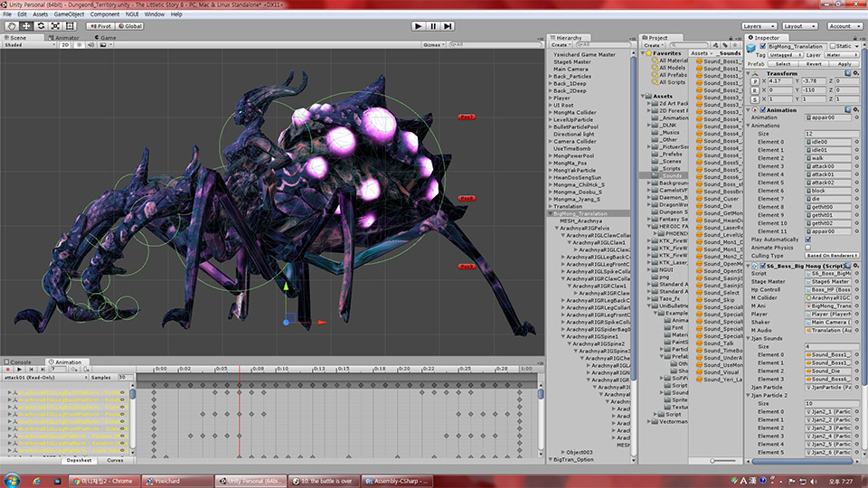
Task: Pick object for Element 0 idle00
Action: click(857, 142)
